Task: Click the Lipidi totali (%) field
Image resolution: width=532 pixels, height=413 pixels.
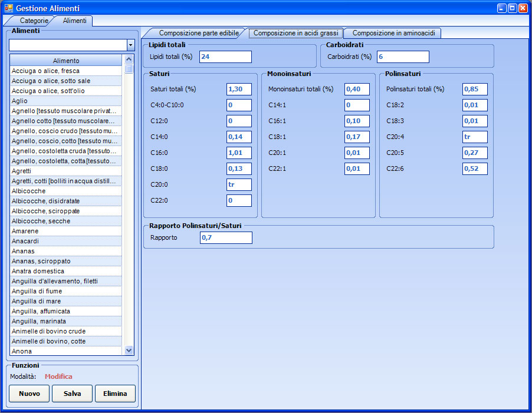Action: click(225, 57)
